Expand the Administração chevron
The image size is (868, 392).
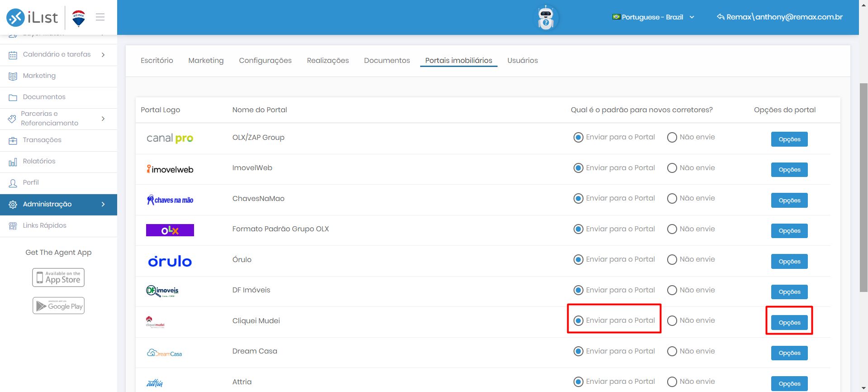tap(103, 204)
